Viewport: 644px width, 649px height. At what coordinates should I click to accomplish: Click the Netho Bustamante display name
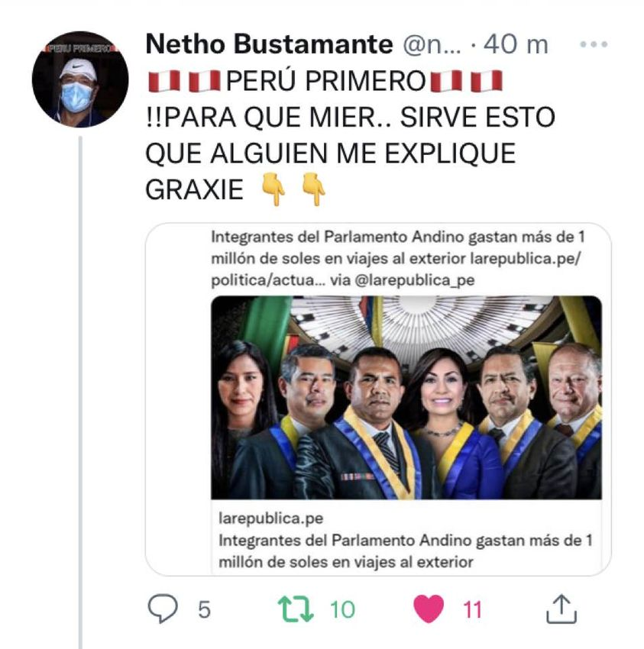tap(269, 44)
